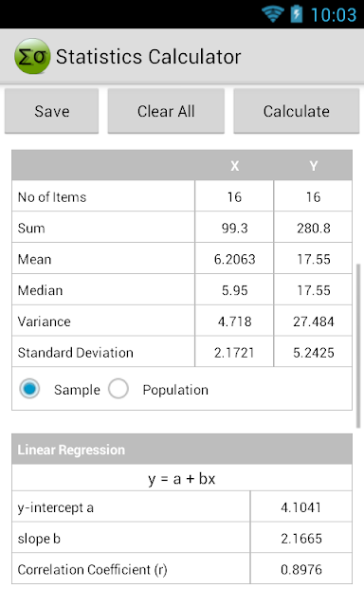Click the Save button
Viewport: 364px width, 607px height.
52,111
